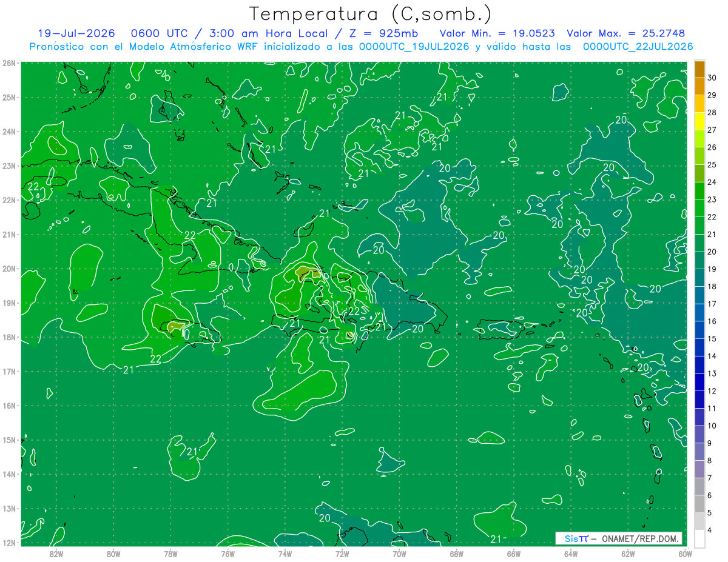728x562 pixels.
Task: Click the "60W" longitude axis label
Action: click(x=686, y=554)
